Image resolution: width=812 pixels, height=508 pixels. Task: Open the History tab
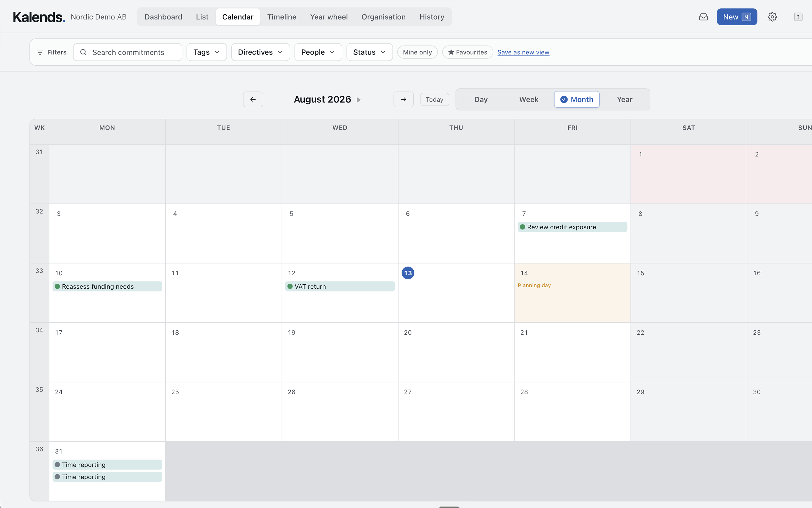point(431,17)
